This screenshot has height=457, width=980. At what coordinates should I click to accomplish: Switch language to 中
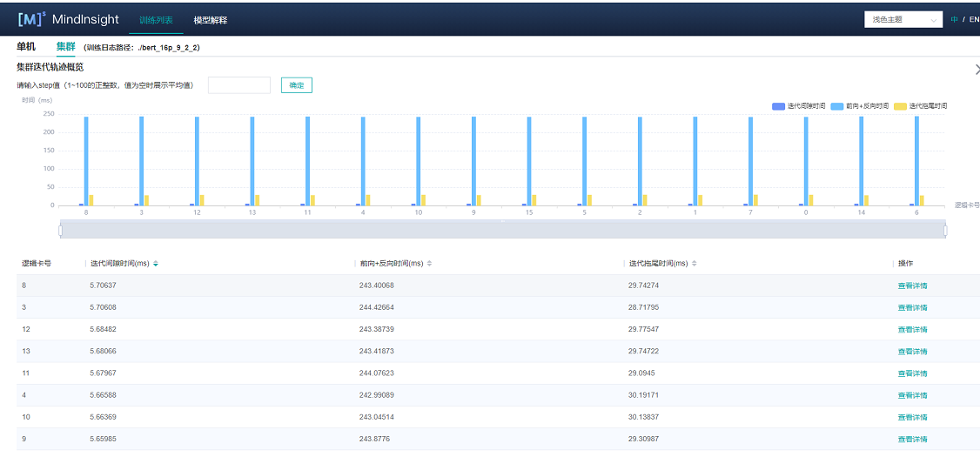955,19
